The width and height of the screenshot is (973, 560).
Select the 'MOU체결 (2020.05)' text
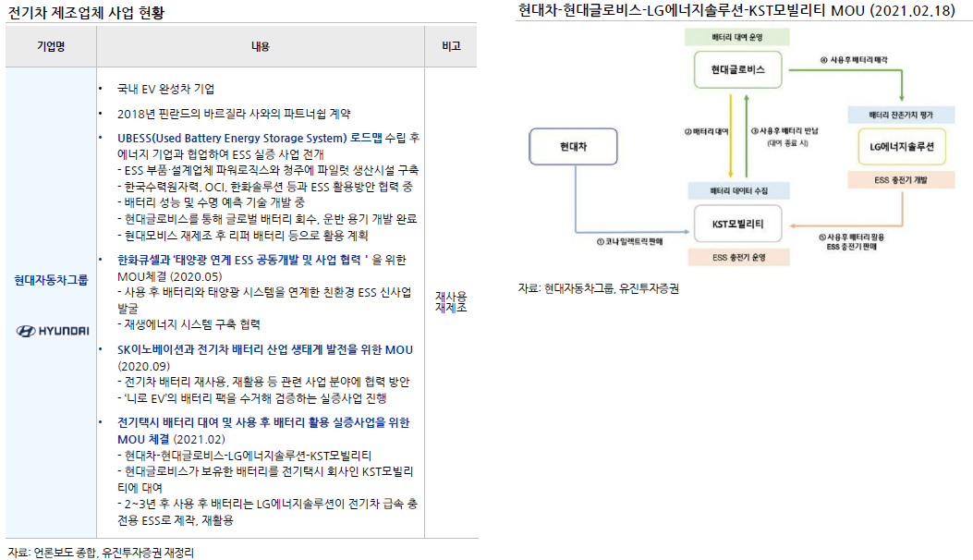(x=169, y=276)
